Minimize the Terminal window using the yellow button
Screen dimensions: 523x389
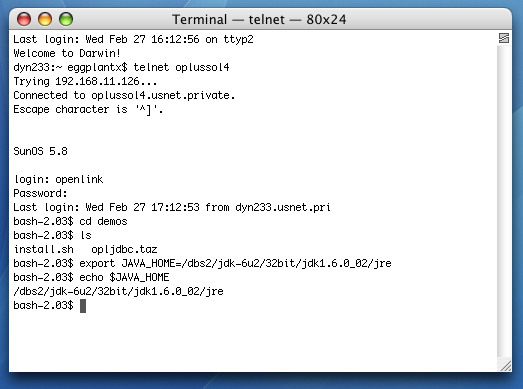pos(45,19)
